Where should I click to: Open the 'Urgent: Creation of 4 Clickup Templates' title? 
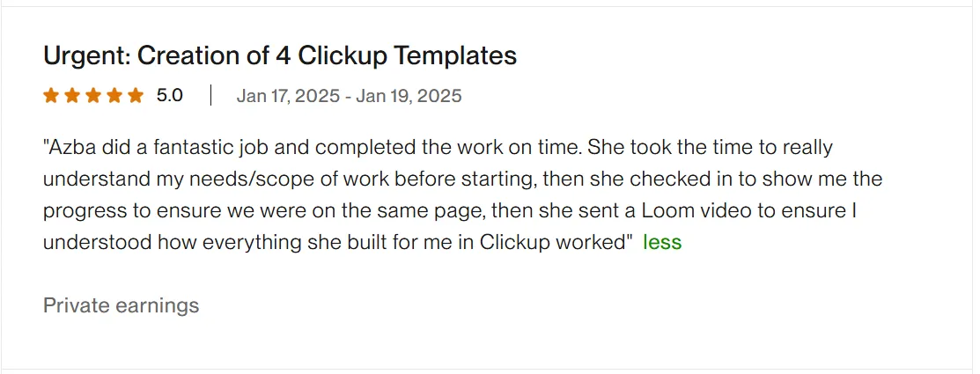pyautogui.click(x=279, y=56)
